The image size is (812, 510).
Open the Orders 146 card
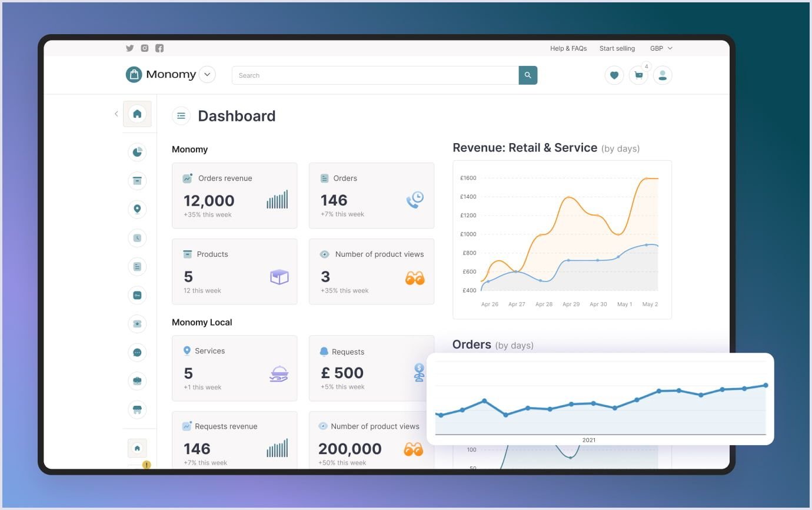372,196
